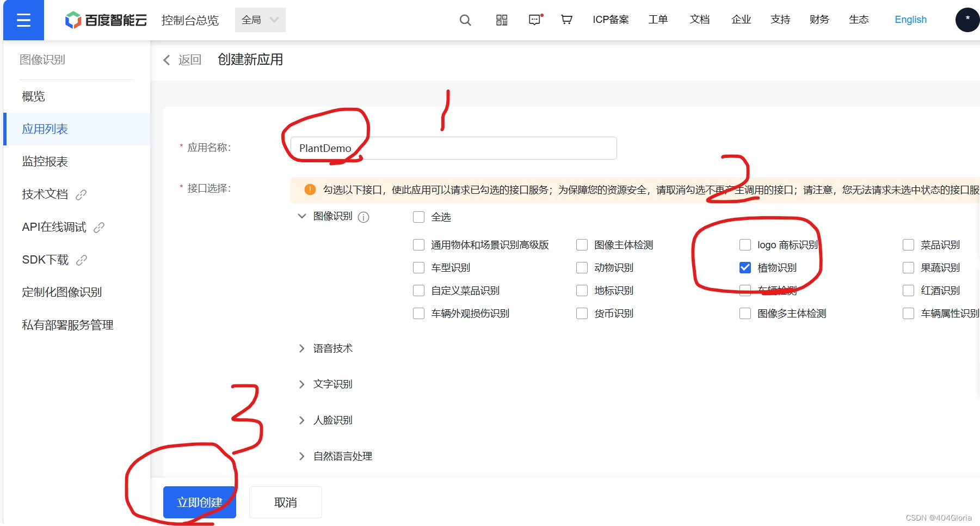980x526 pixels.
Task: Open 财务 in the top bar
Action: (819, 20)
